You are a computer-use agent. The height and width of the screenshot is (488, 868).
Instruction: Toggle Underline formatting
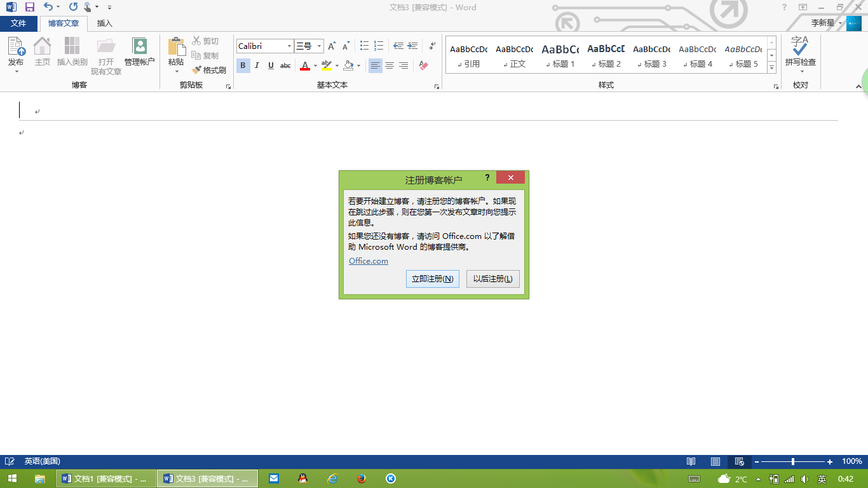(x=271, y=65)
